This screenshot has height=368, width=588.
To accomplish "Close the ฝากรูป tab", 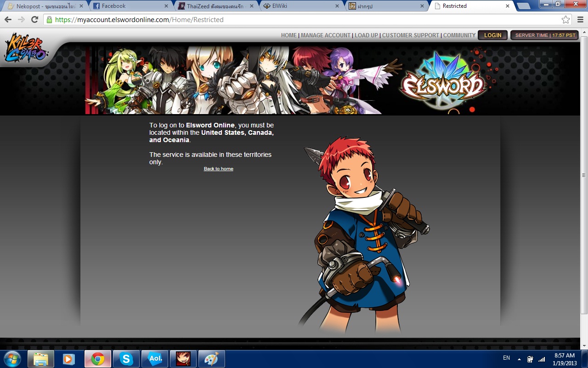I will click(423, 6).
